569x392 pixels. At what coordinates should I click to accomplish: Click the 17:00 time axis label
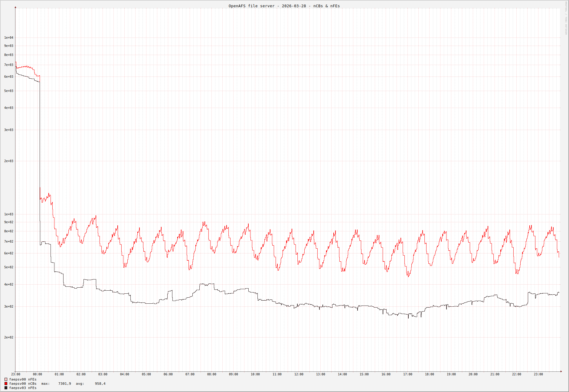tap(407, 374)
